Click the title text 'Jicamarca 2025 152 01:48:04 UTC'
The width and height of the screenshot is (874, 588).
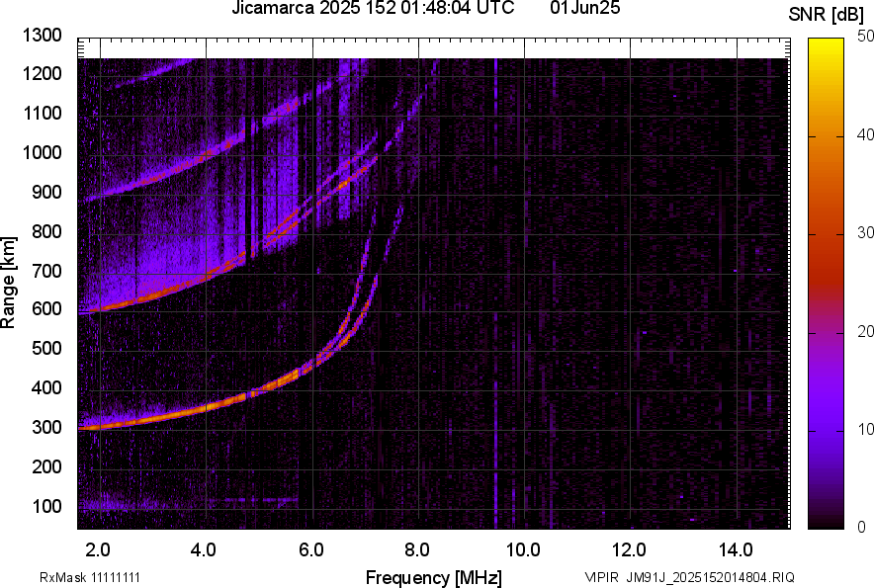[x=373, y=8]
